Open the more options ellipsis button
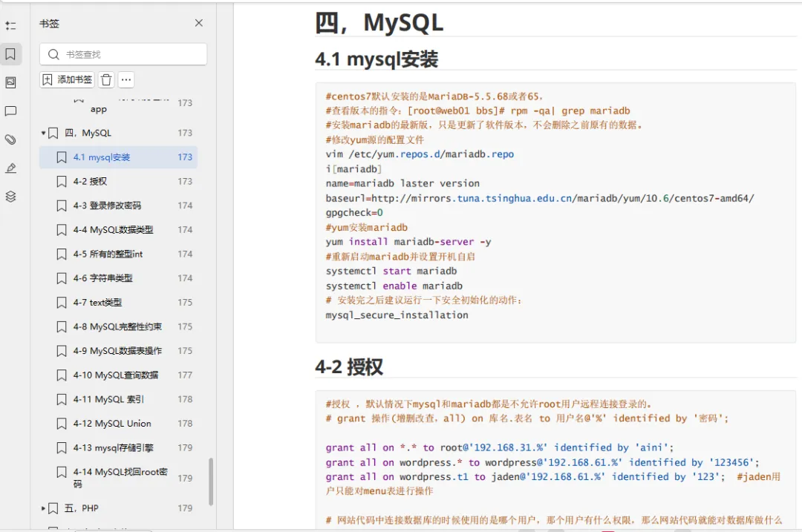The width and height of the screenshot is (802, 532). tap(126, 79)
